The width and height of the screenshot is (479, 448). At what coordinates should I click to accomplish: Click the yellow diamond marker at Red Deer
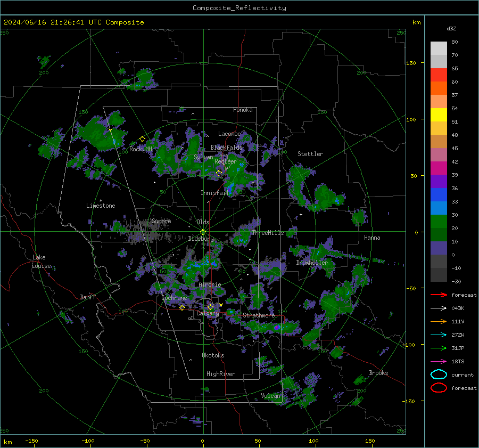pos(219,173)
